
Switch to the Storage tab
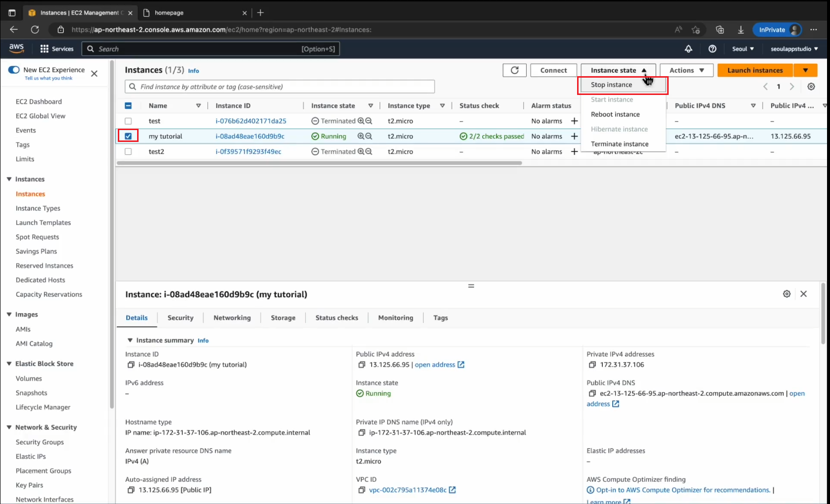coord(283,318)
